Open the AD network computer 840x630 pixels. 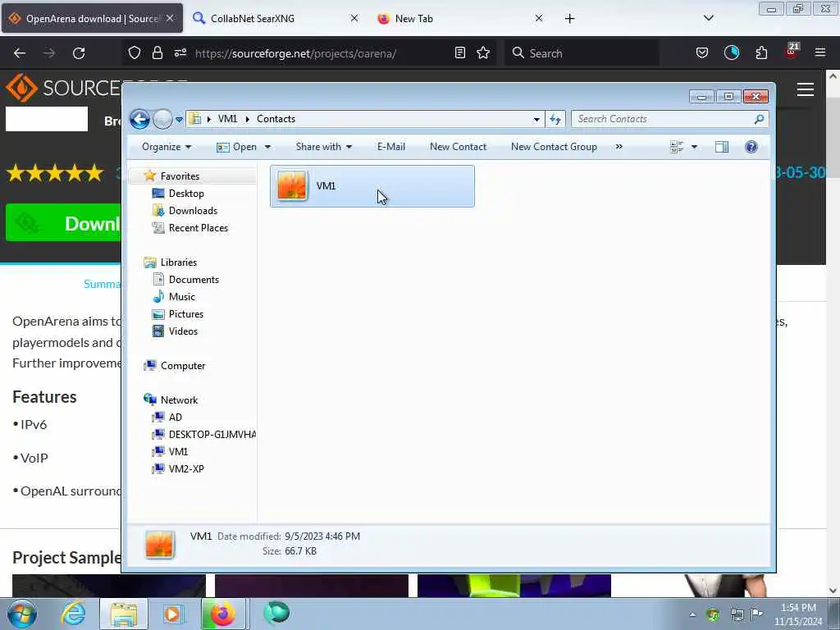point(176,418)
